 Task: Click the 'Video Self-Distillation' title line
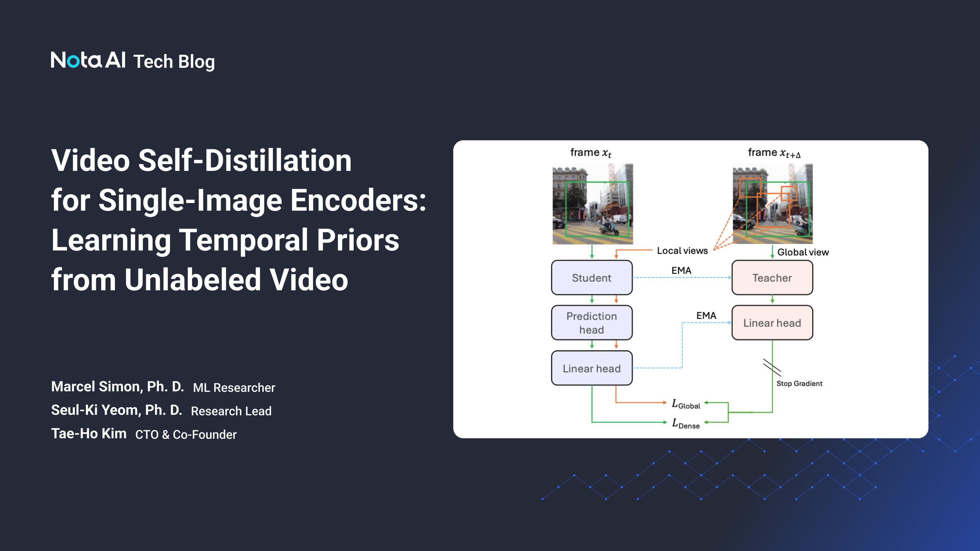click(201, 160)
